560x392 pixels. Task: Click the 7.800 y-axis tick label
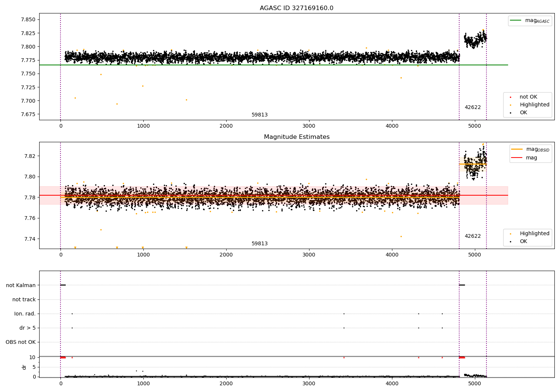click(x=28, y=47)
